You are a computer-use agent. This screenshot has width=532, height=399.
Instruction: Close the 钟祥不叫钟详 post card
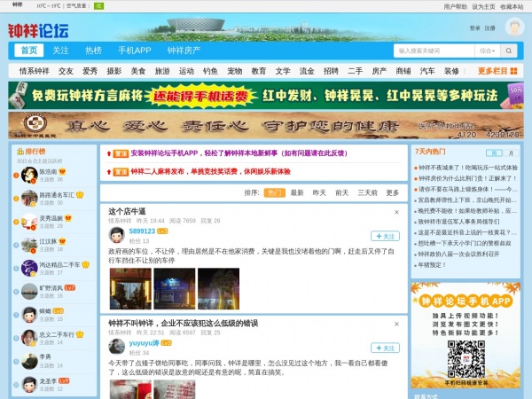pos(395,324)
